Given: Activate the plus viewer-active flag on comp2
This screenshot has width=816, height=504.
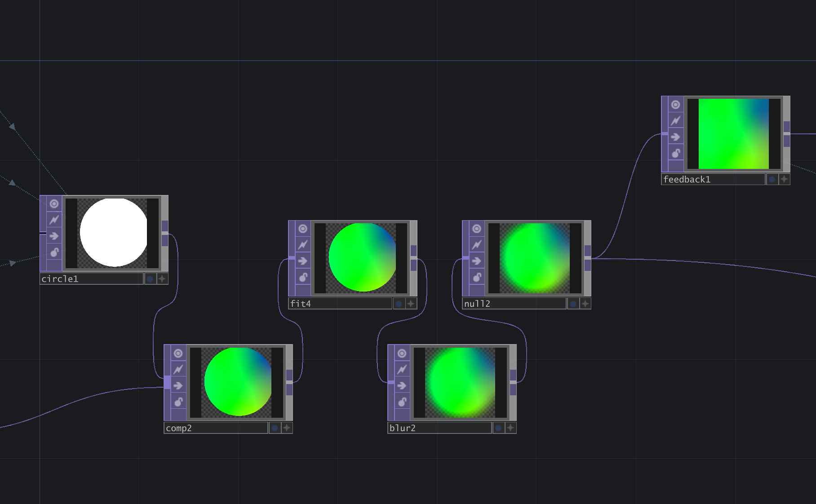Looking at the screenshot, I should pos(287,428).
